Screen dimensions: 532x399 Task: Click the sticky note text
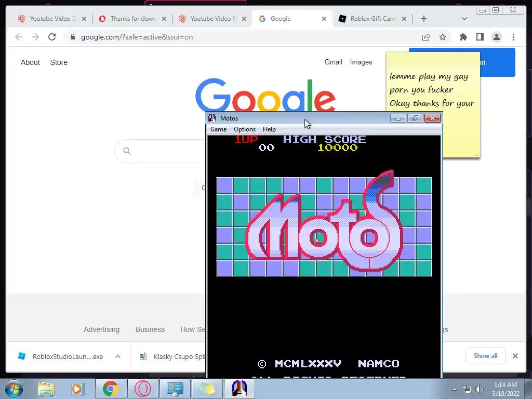[x=432, y=90]
